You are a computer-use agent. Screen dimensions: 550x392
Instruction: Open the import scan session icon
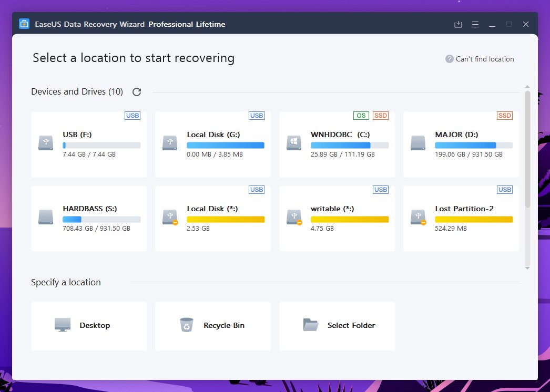point(458,24)
